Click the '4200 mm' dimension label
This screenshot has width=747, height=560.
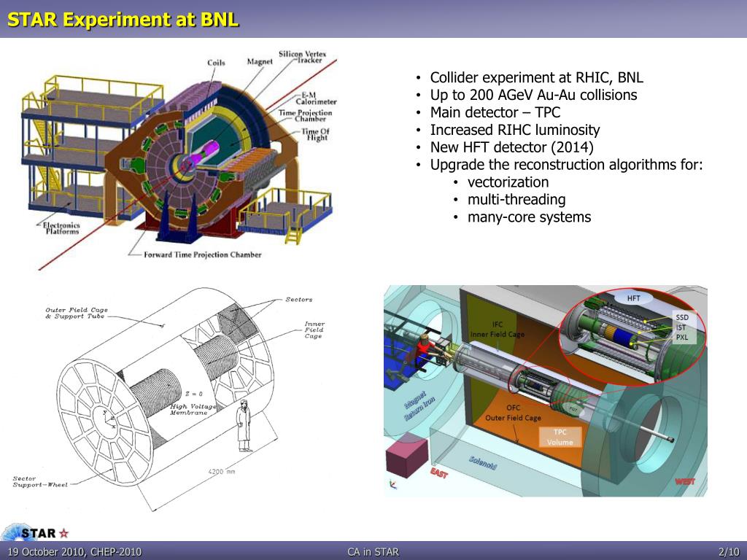pyautogui.click(x=222, y=472)
